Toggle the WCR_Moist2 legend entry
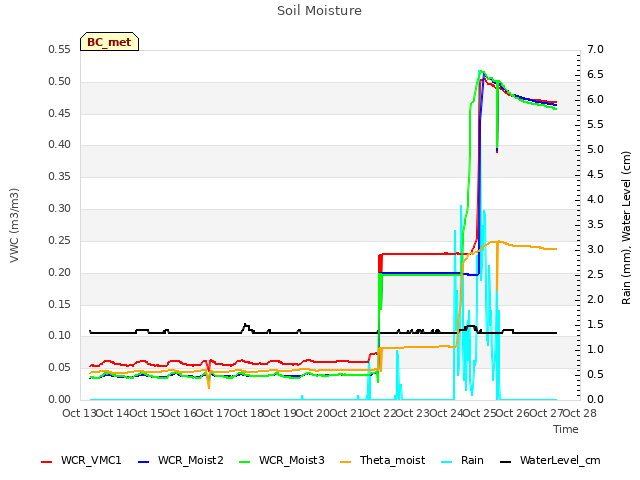Viewport: 640px width, 480px height. (181, 460)
